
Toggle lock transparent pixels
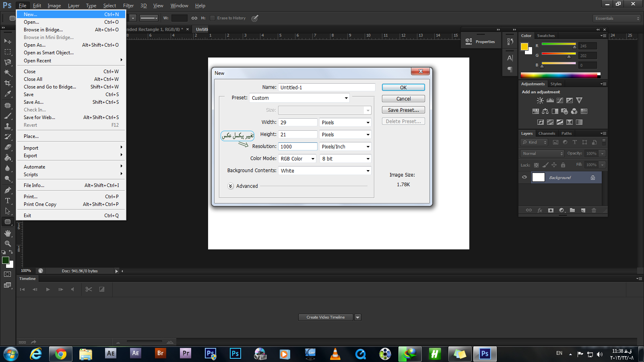(x=536, y=165)
